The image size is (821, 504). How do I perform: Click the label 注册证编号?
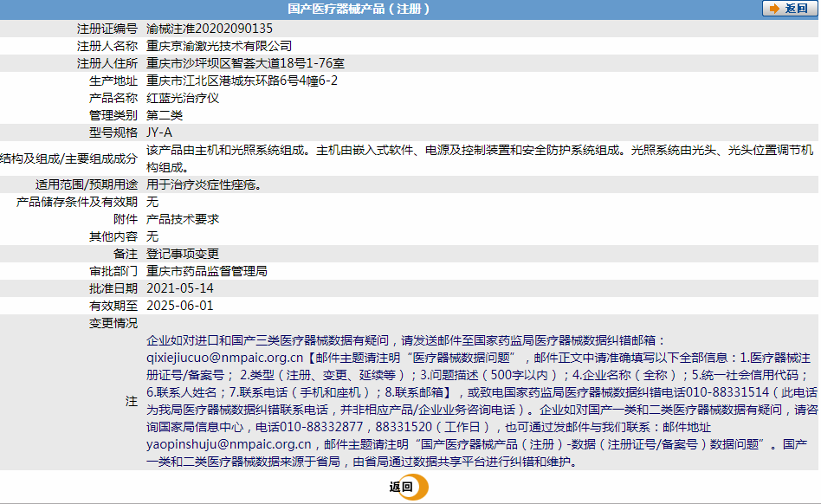click(x=107, y=29)
